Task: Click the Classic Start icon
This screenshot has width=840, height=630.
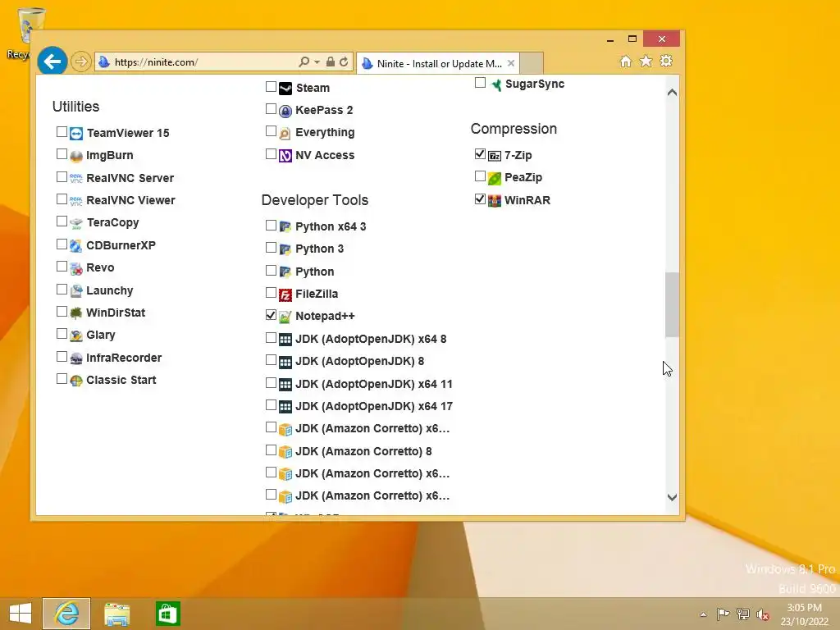Action: click(76, 381)
